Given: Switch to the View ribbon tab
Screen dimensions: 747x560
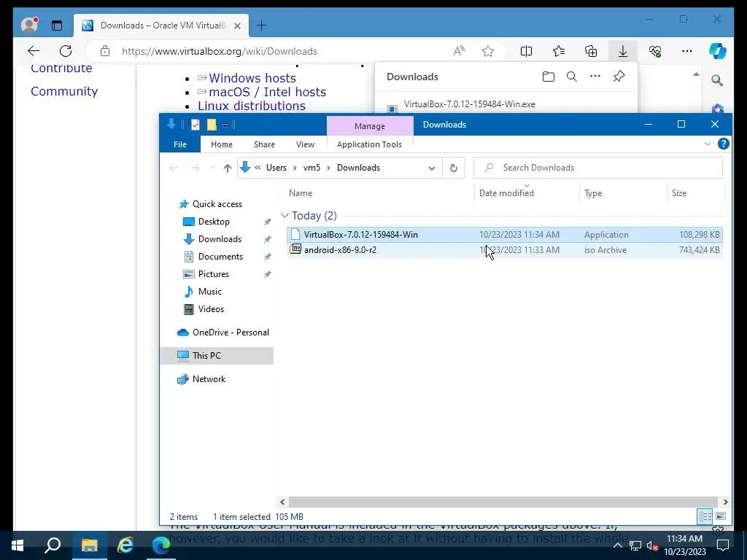Looking at the screenshot, I should [x=305, y=144].
